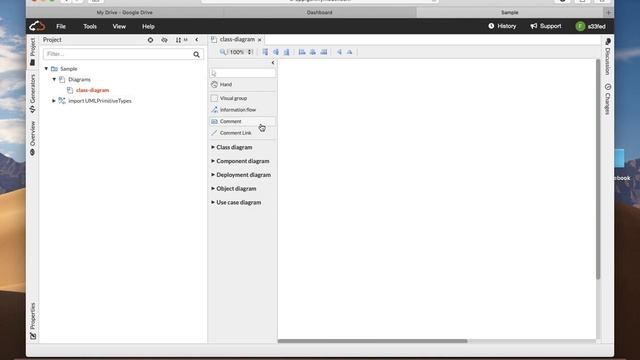Add a new browser tab with plus
This screenshot has height=360, width=640.
(x=608, y=13)
